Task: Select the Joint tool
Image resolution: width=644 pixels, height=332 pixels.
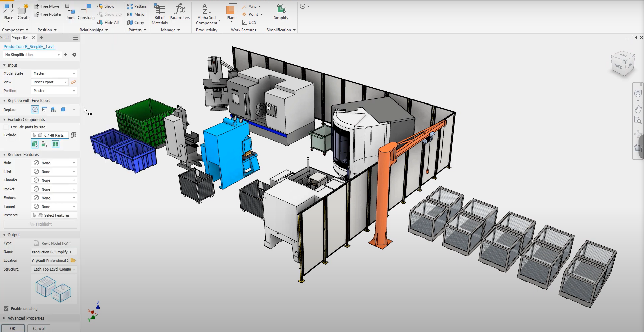Action: coord(70,12)
